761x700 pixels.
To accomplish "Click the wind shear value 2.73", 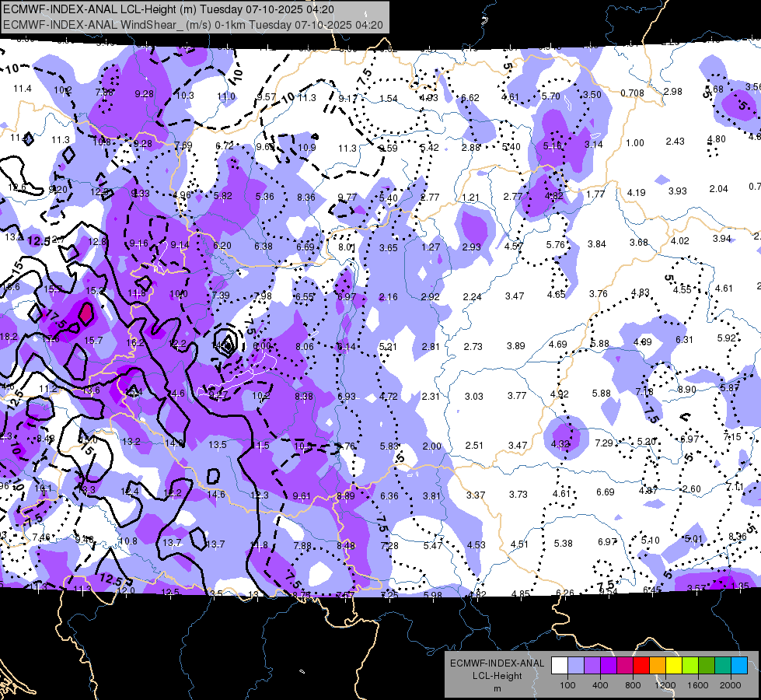I will tap(473, 347).
